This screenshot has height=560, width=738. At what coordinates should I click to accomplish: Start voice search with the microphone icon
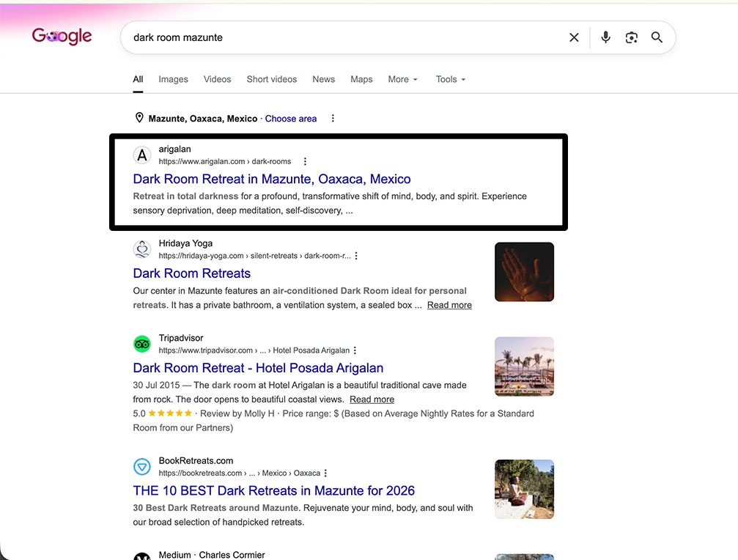(606, 37)
